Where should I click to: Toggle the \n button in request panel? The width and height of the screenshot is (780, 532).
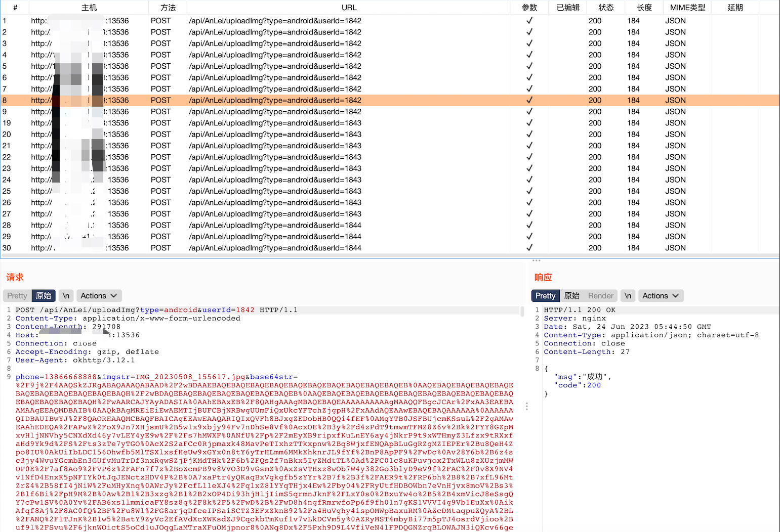click(x=66, y=296)
